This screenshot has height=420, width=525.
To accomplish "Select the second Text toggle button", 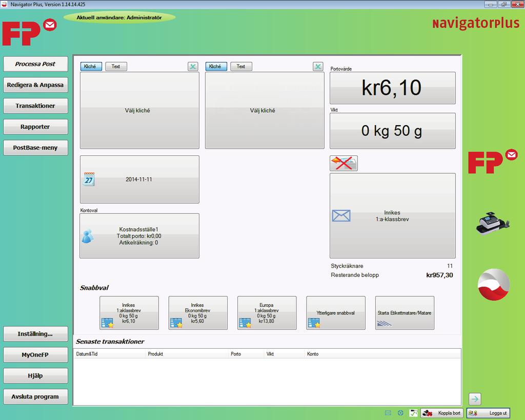I will (x=241, y=66).
